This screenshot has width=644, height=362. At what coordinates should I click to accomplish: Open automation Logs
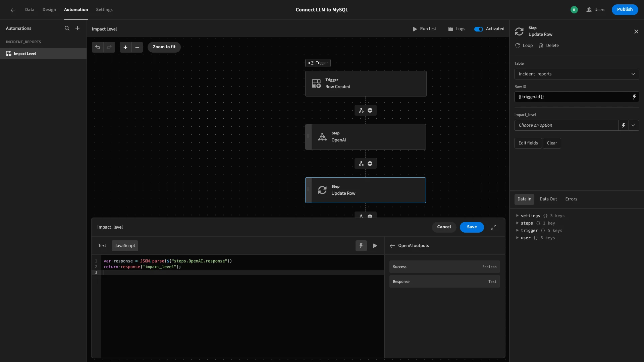coord(457,29)
